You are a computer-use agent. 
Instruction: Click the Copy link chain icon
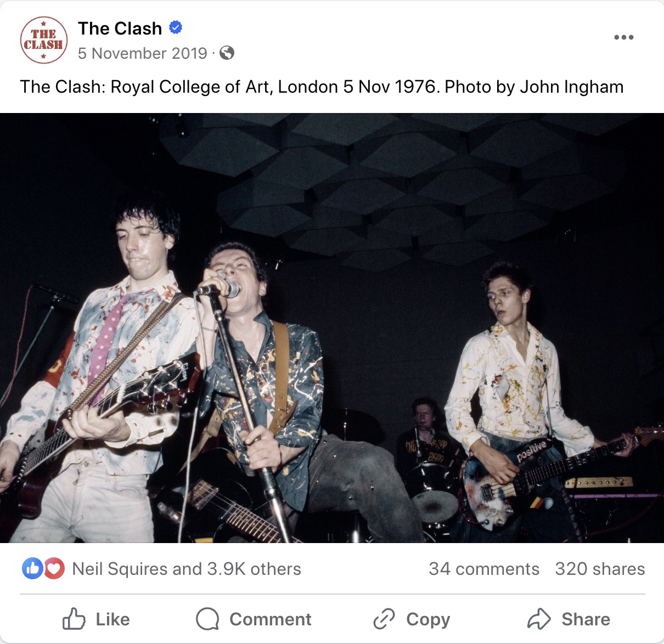[384, 619]
